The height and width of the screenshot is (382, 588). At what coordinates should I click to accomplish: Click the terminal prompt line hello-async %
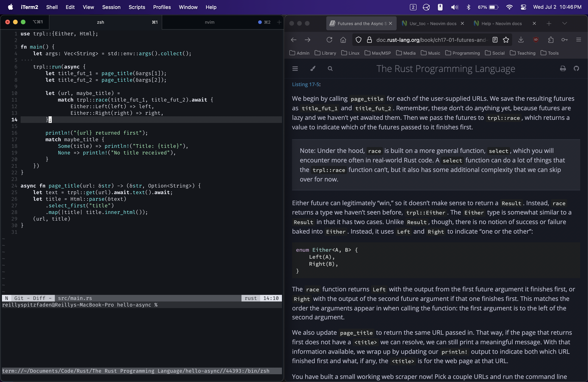click(80, 305)
